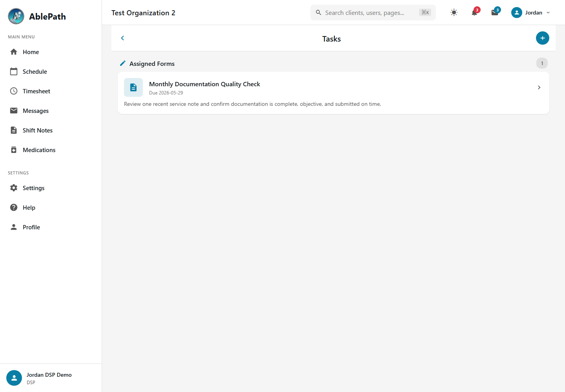Image resolution: width=565 pixels, height=392 pixels.
Task: Click the Jordan avatar in top bar
Action: (x=517, y=13)
